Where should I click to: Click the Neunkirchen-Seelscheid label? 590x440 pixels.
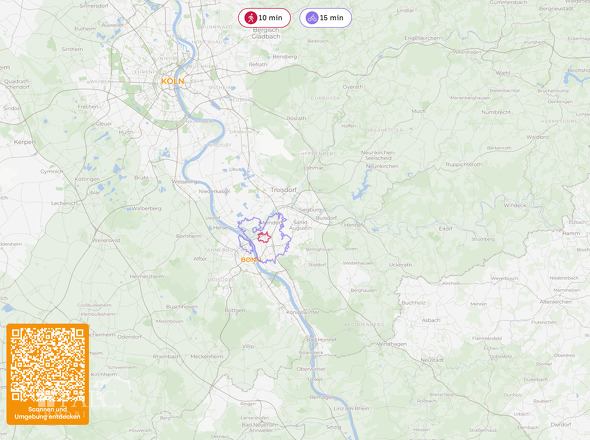click(x=378, y=155)
